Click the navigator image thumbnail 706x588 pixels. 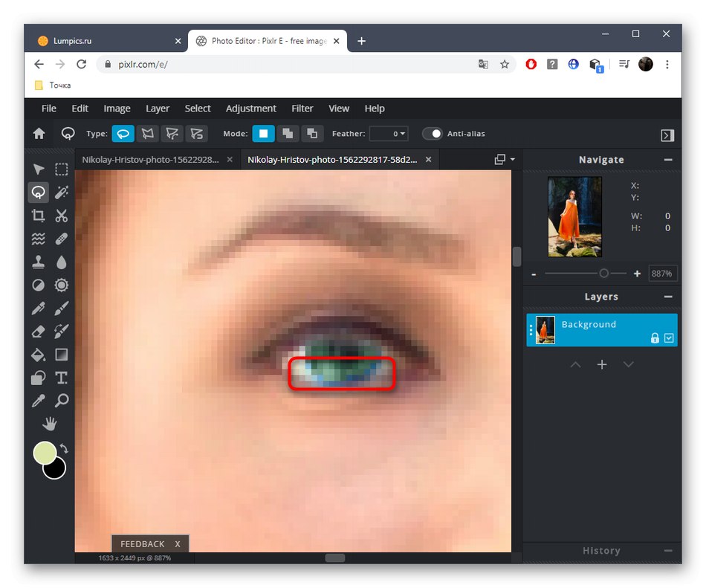click(x=574, y=216)
